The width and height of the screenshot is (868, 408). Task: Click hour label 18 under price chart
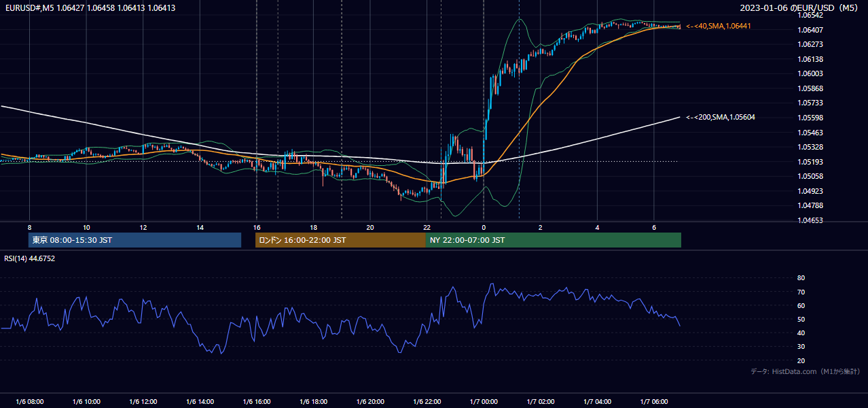click(313, 227)
